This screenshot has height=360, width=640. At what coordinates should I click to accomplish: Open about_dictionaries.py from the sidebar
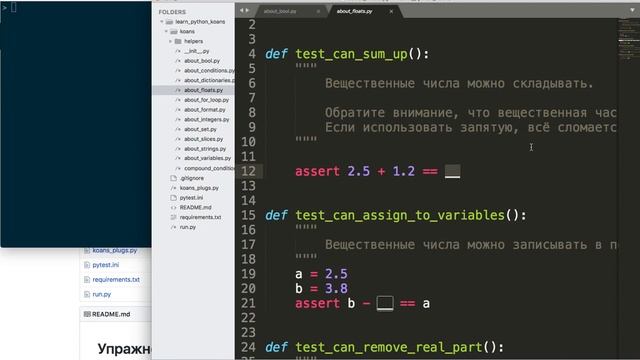[x=209, y=80]
